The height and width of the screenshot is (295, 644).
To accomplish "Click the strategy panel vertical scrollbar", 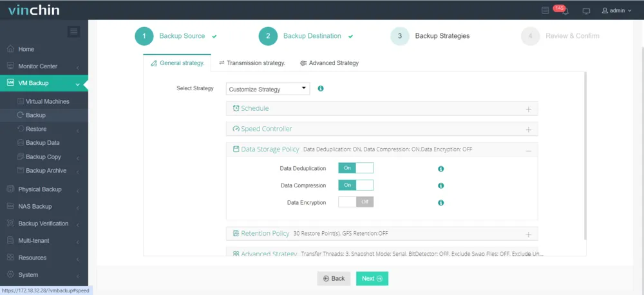I will coord(585,156).
